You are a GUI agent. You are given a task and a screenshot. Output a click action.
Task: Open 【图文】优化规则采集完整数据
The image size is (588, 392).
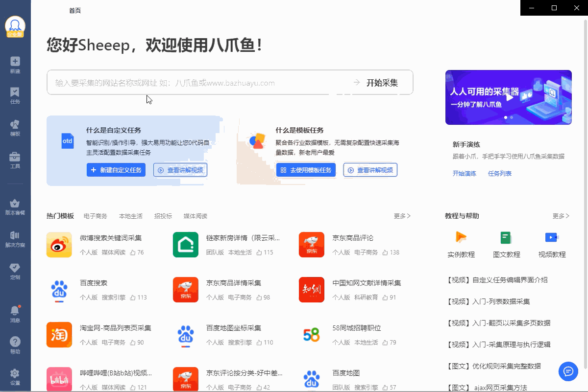pos(494,366)
